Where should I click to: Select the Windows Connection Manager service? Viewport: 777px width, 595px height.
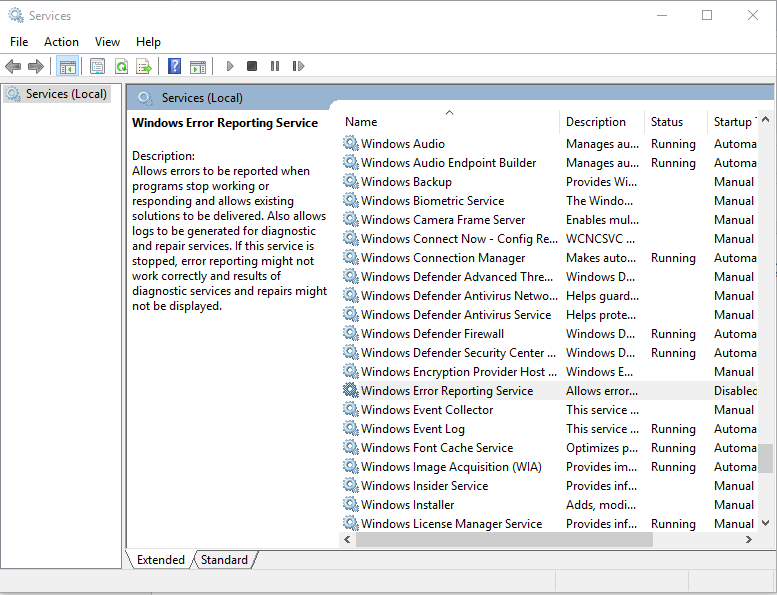click(550, 258)
